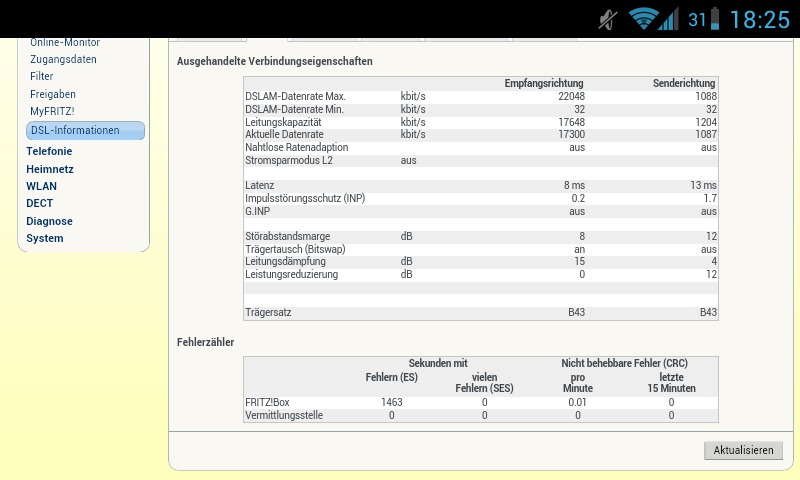Expand the Heimnetz menu section
800x480 pixels.
pos(50,169)
